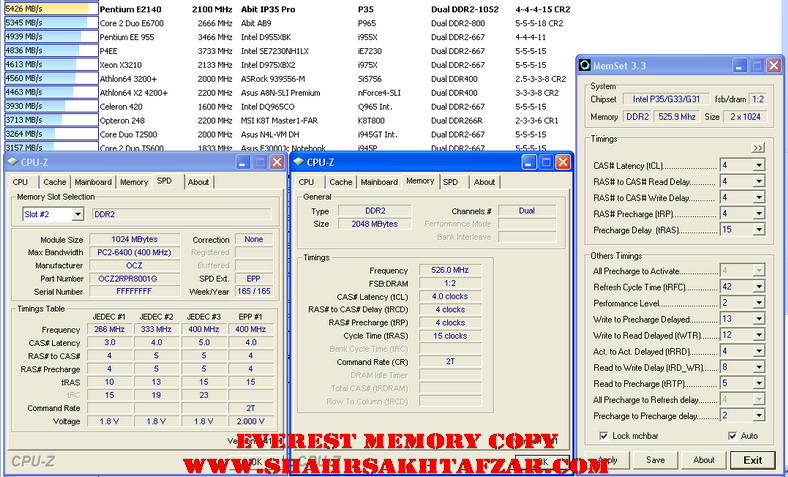Click the FSB:DRAM 1:2 value in CPU-Z

(450, 283)
